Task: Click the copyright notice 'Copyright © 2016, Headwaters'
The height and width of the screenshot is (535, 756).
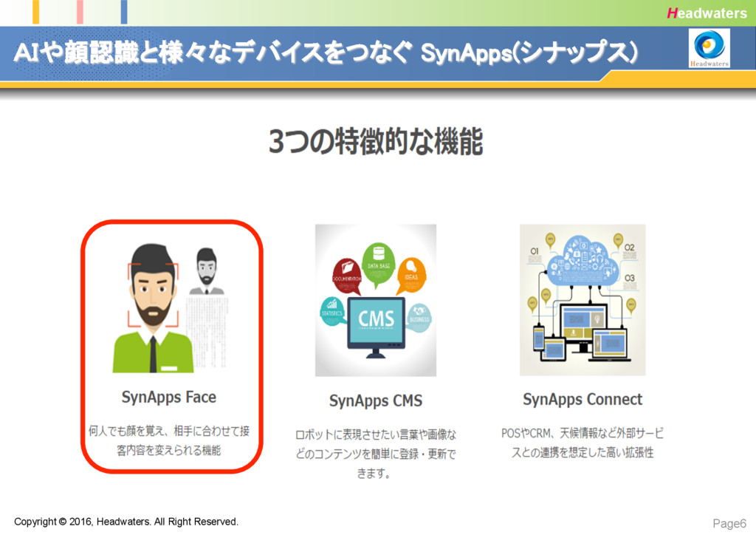Action: point(82,522)
